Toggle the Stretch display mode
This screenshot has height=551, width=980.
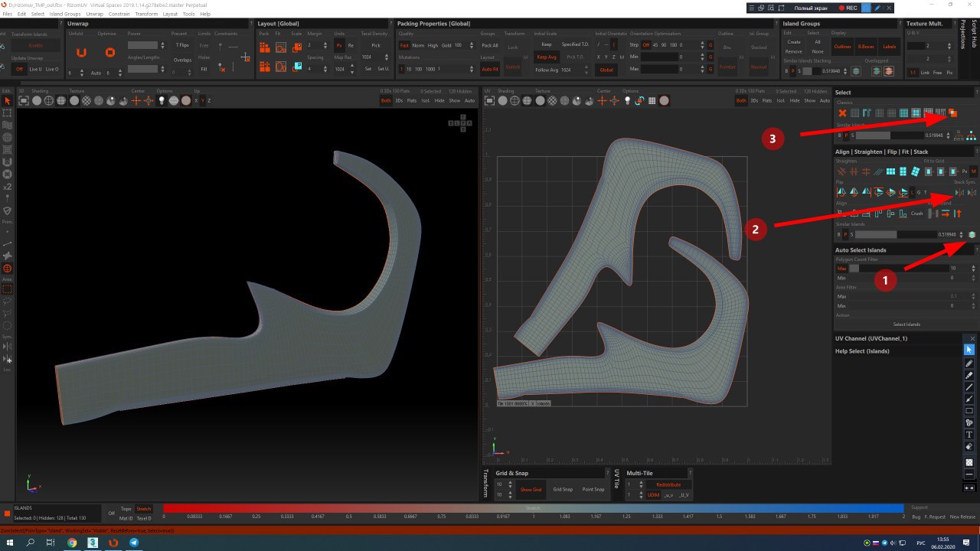pyautogui.click(x=144, y=508)
